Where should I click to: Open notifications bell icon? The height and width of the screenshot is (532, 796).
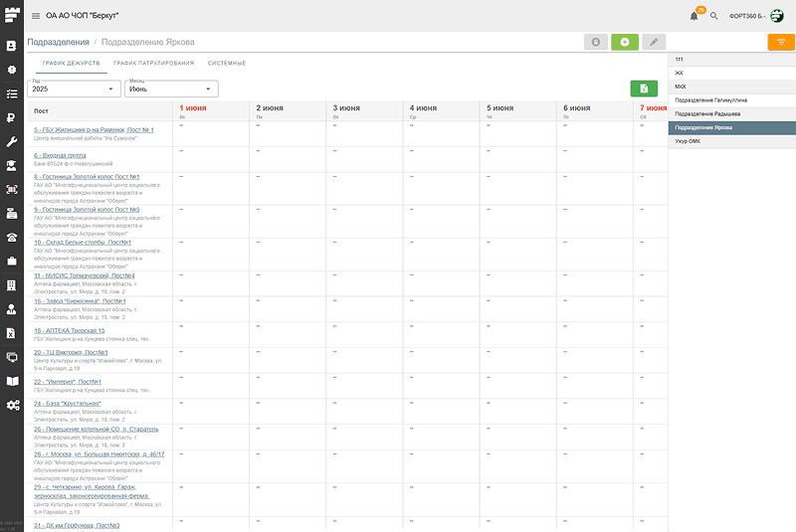pos(695,16)
